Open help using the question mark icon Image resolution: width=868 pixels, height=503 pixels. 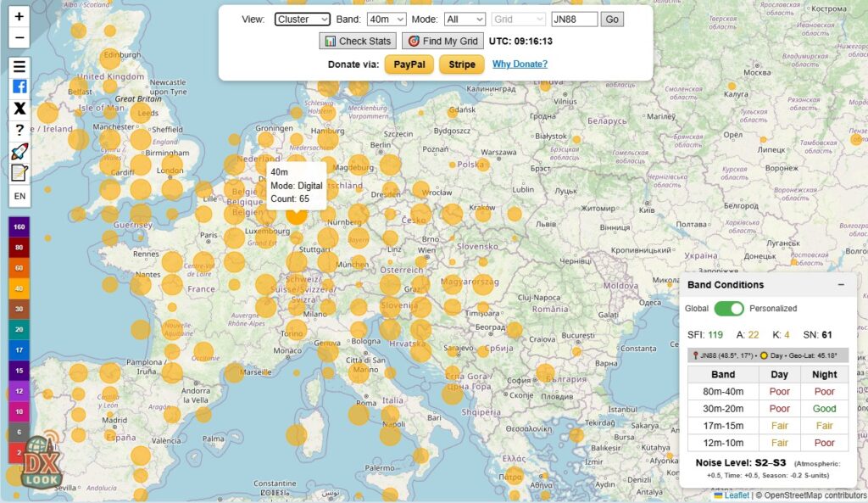click(x=19, y=130)
